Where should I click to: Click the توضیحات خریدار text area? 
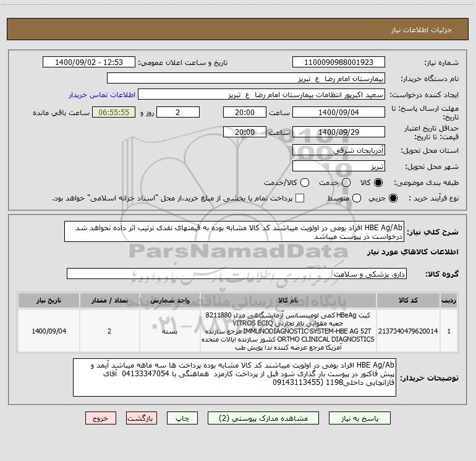[235, 377]
